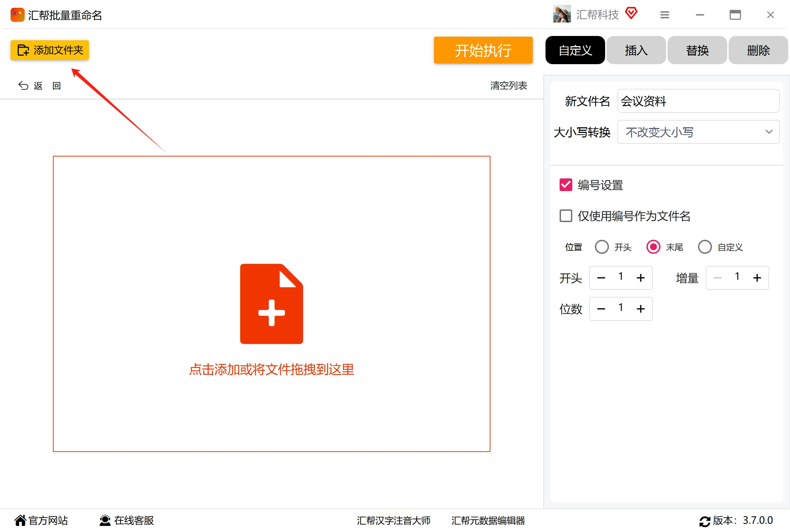Decrease the 开头 number with minus
This screenshot has width=790, height=532.
click(601, 278)
